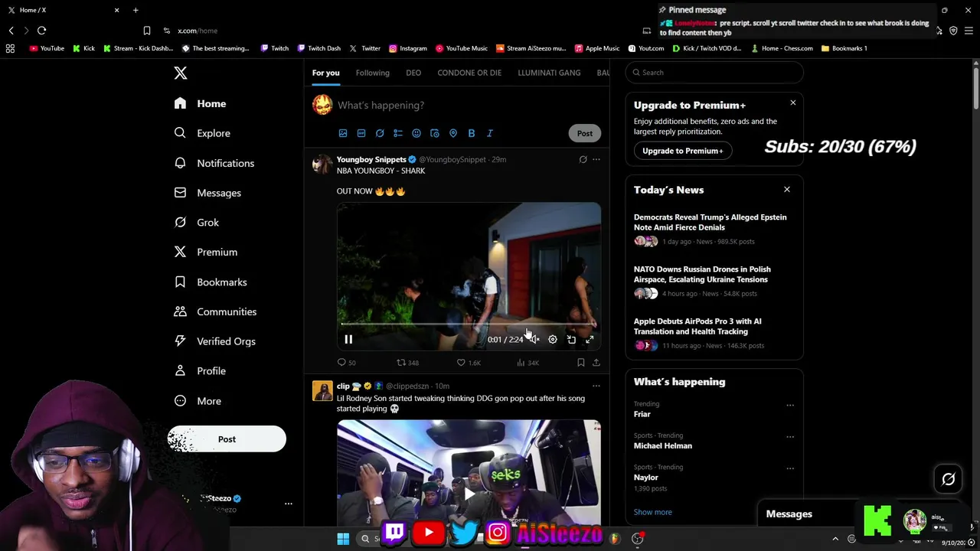Add media image to the post
The image size is (980, 551).
(343, 133)
